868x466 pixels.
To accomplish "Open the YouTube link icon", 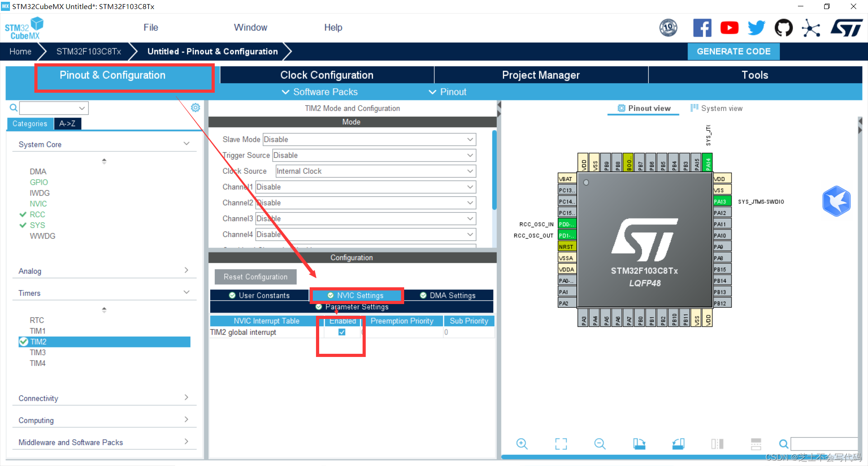I will coord(729,28).
